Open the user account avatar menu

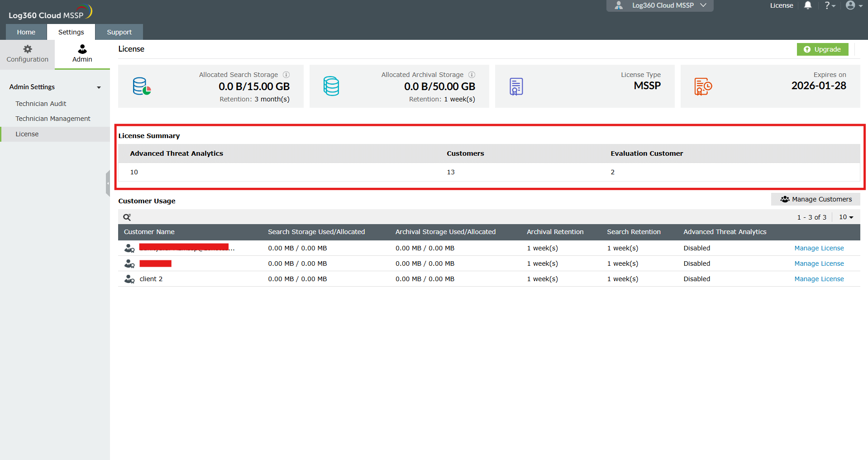(854, 5)
